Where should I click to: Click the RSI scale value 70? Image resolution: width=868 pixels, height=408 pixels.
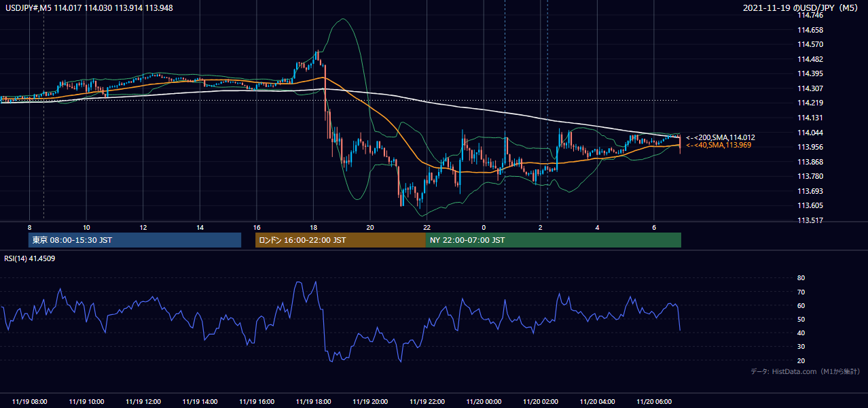(801, 292)
